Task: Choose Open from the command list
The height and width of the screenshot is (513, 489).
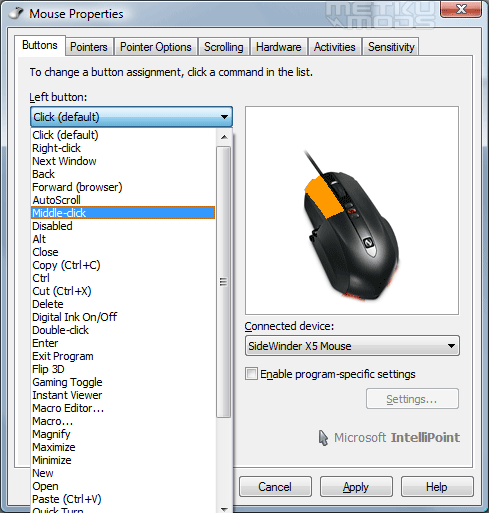Action: click(x=123, y=486)
